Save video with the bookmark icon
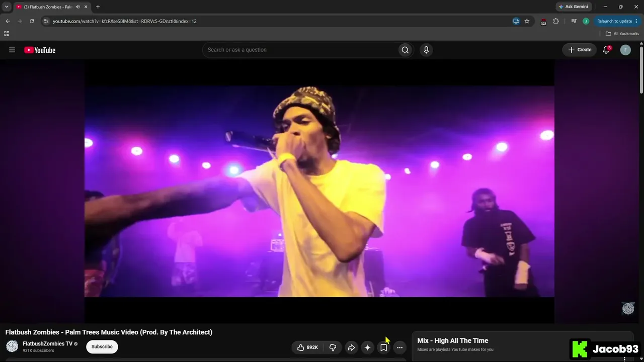The image size is (644, 362). click(x=383, y=347)
